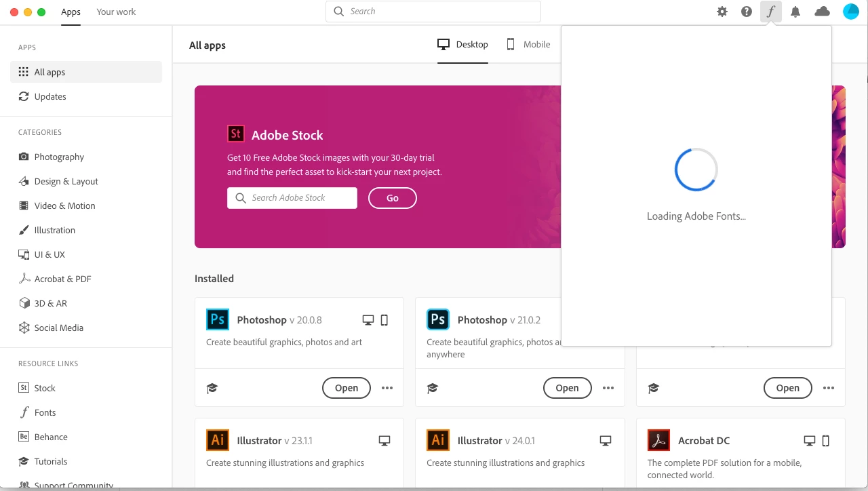The image size is (868, 491).
Task: Show more options for Photoshop v 21.0.2
Action: (608, 388)
